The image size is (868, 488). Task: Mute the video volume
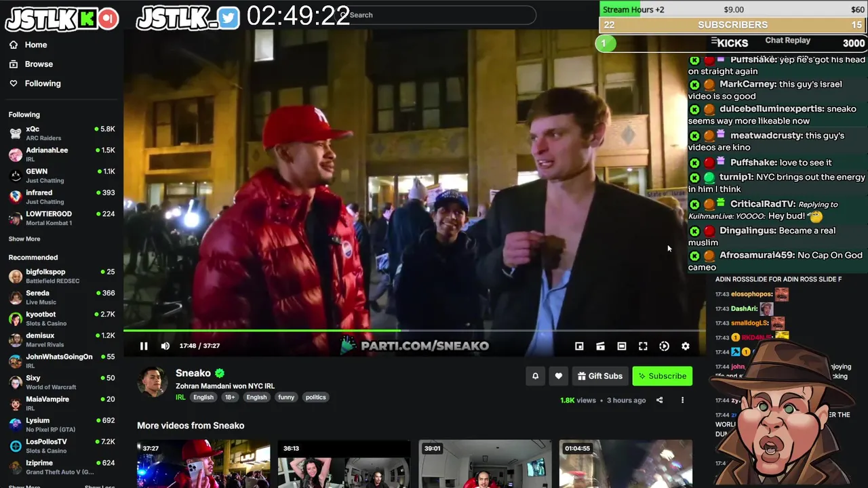tap(165, 346)
